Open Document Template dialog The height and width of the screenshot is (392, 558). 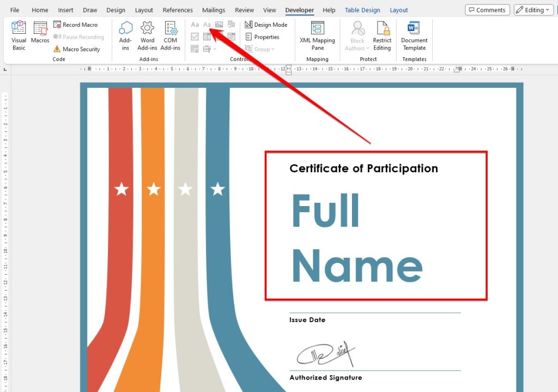point(414,35)
